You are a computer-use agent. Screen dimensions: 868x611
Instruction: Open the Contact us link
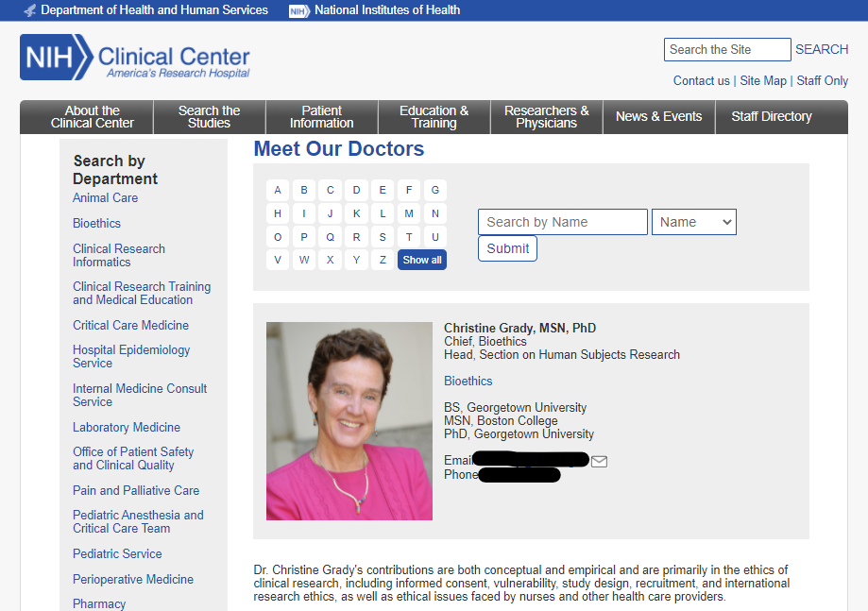click(x=702, y=81)
